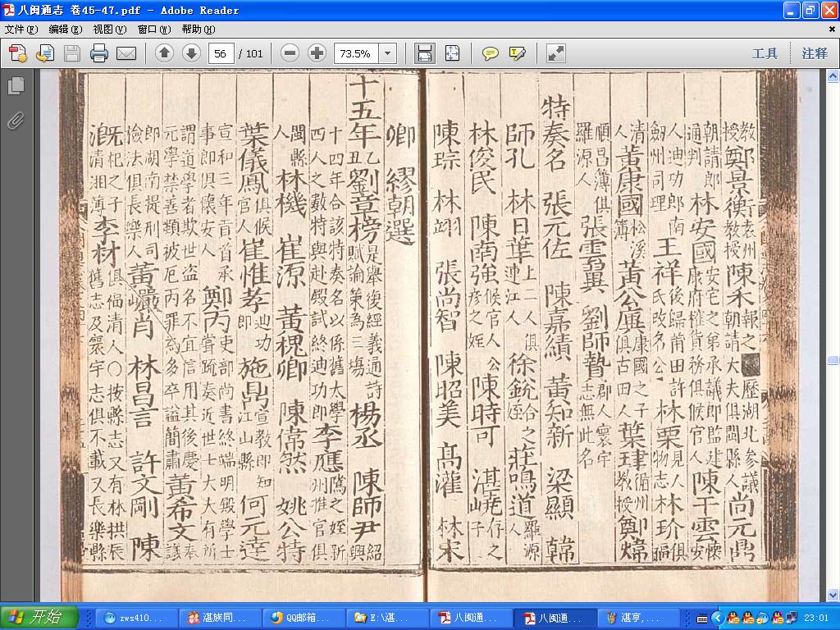This screenshot has width=840, height=630.
Task: Zoom out with the minus button
Action: (290, 53)
